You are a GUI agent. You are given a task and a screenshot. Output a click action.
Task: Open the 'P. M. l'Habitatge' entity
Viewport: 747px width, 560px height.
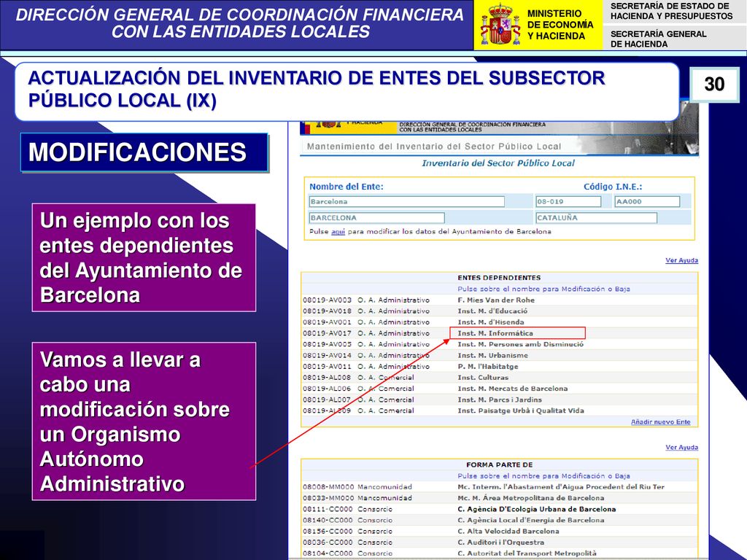pyautogui.click(x=488, y=367)
